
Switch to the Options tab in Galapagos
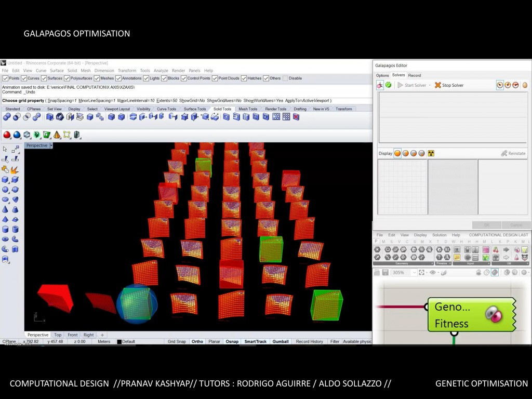(382, 75)
